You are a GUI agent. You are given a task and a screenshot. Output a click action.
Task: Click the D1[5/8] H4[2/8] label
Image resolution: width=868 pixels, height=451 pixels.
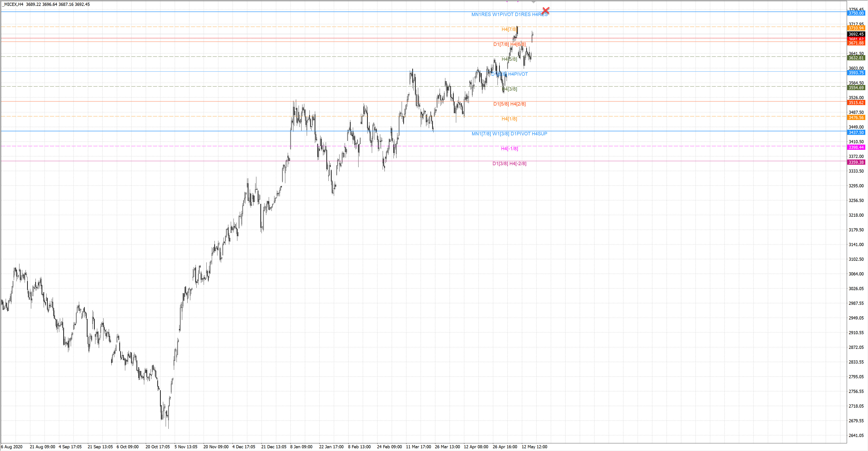pos(509,104)
